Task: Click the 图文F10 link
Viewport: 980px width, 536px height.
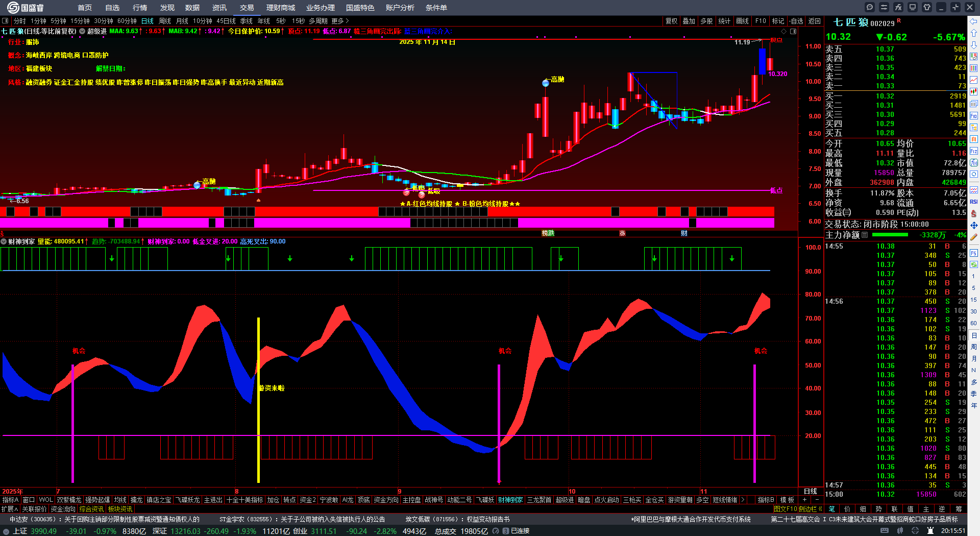Action: 785,509
